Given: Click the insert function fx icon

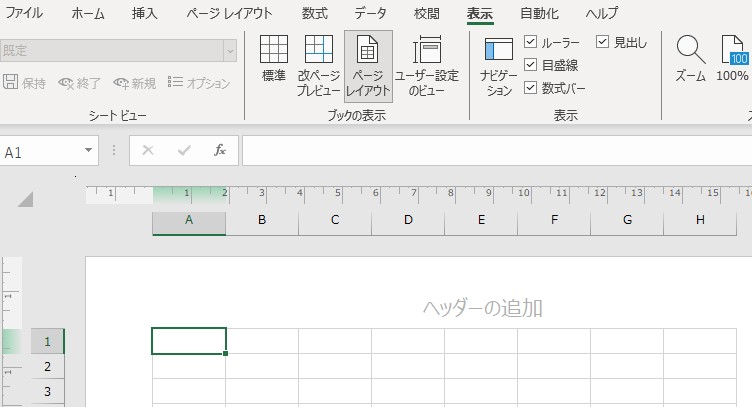Looking at the screenshot, I should click(220, 151).
